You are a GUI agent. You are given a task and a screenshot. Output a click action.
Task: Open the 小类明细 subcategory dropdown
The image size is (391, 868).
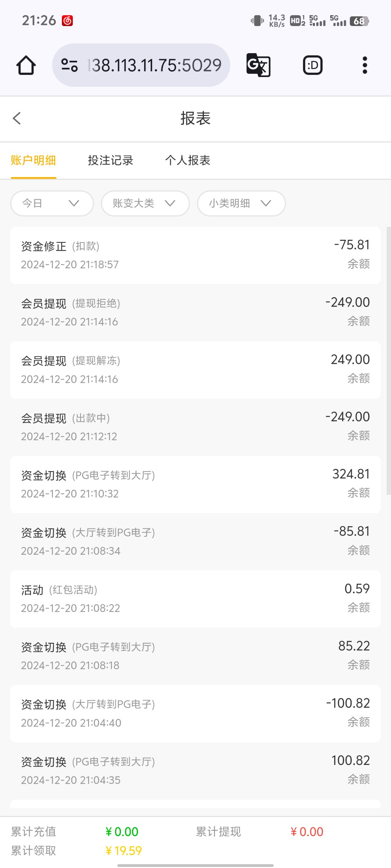click(x=241, y=203)
